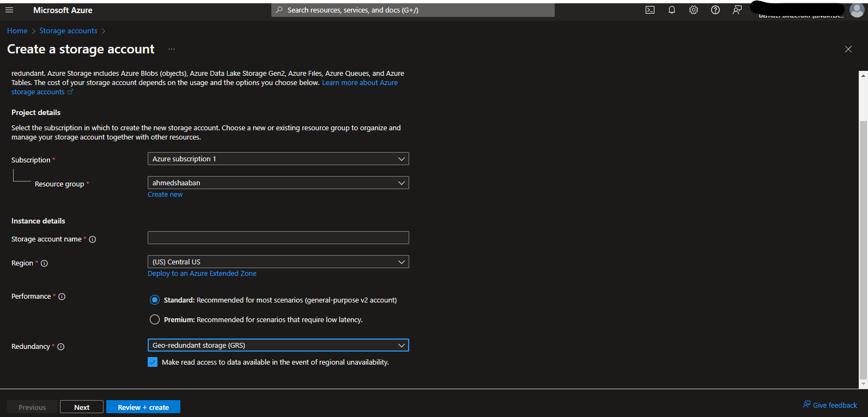Go to Home breadcrumb
Viewport: 868px width, 417px height.
point(17,31)
